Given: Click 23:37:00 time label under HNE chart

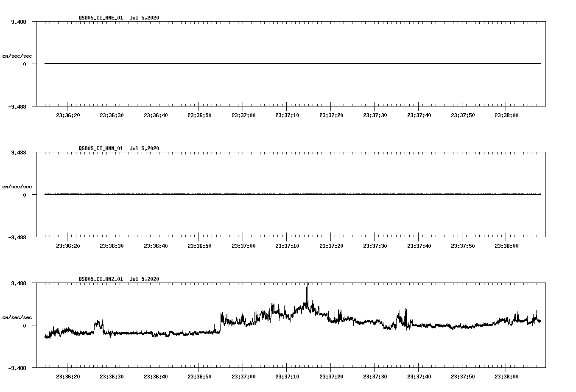Looking at the screenshot, I should (243, 115).
